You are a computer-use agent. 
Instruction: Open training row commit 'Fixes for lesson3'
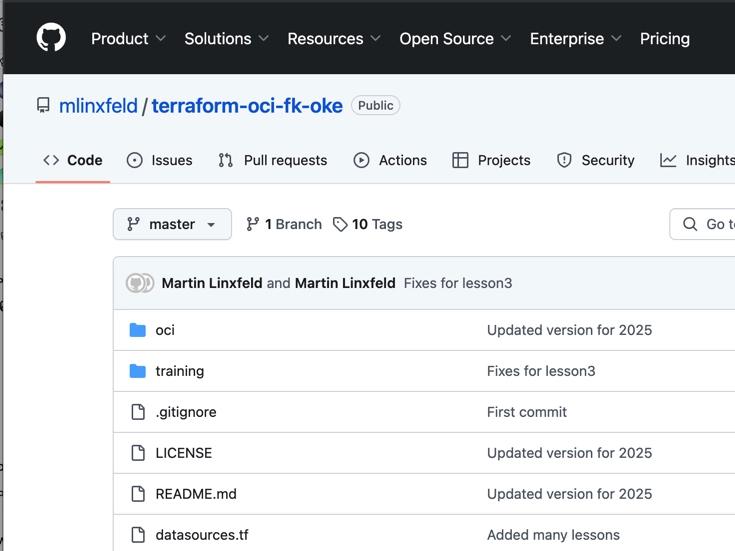(541, 371)
